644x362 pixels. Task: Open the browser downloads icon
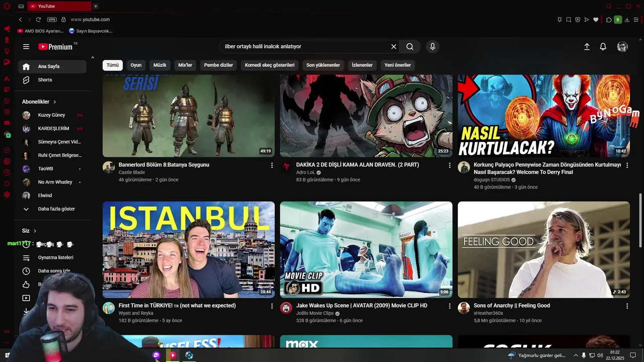click(627, 20)
